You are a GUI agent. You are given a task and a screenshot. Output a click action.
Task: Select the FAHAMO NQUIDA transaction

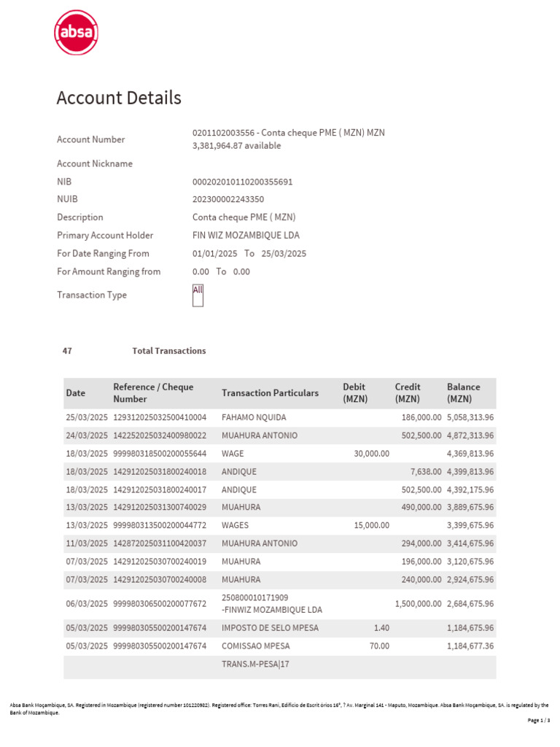click(280, 417)
